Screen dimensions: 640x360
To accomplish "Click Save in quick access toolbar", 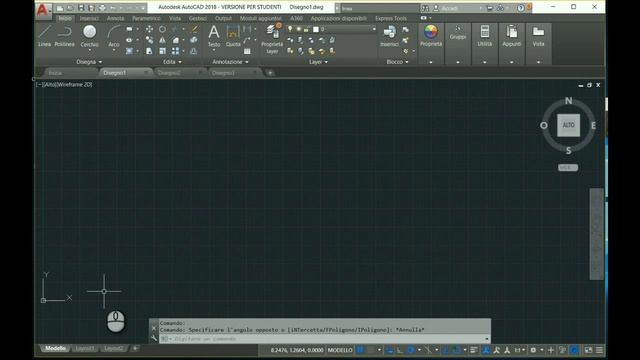I will [81, 8].
